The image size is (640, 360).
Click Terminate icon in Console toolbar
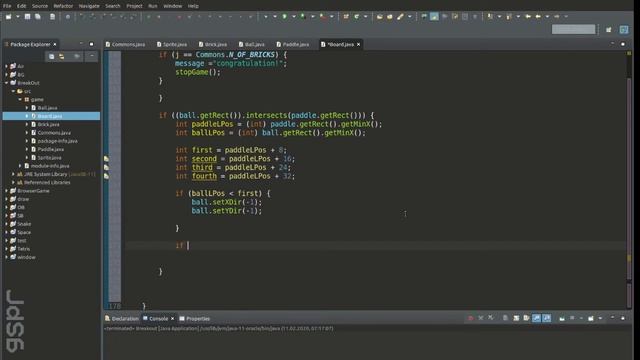click(x=471, y=318)
